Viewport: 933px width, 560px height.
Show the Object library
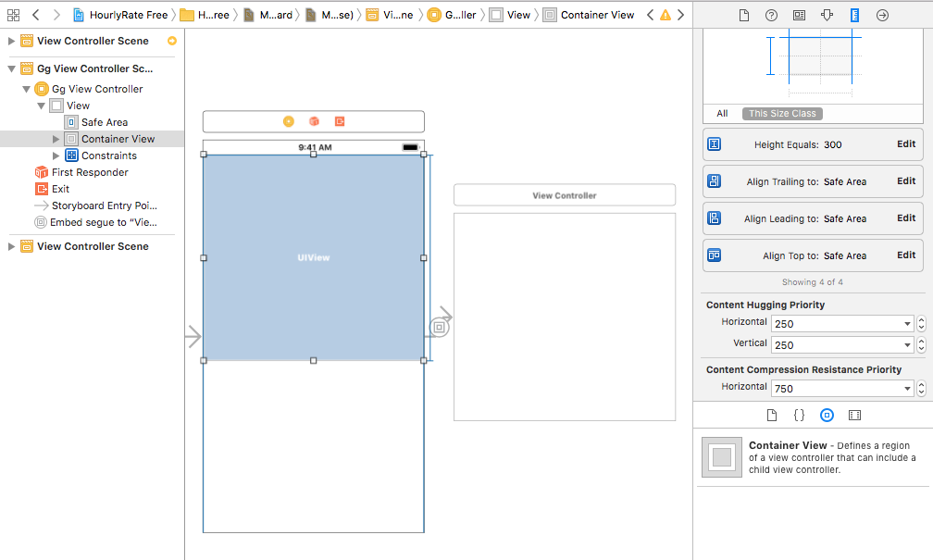click(x=827, y=416)
